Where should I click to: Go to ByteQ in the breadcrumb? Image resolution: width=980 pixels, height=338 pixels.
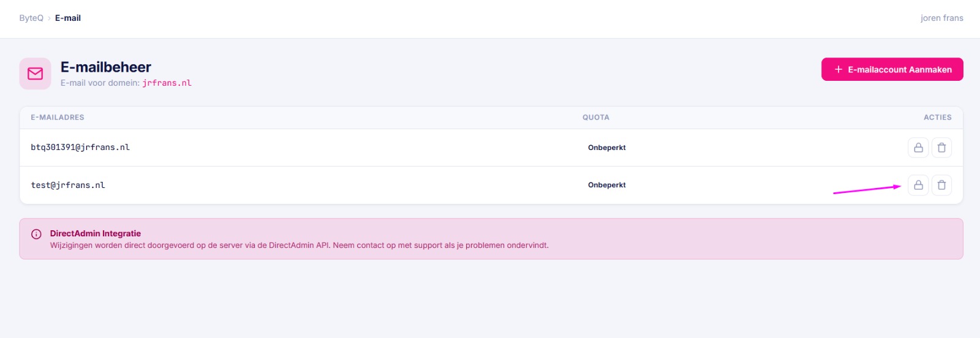(x=31, y=18)
